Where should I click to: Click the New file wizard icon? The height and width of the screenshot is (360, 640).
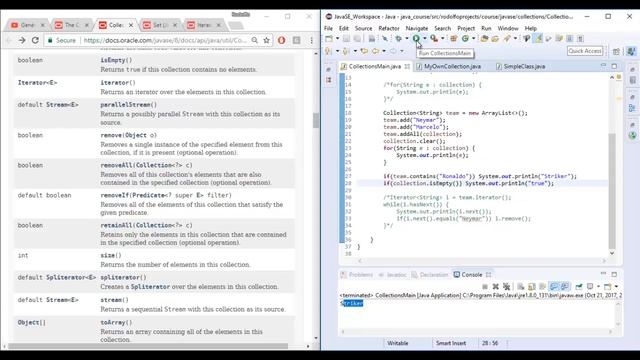point(329,38)
